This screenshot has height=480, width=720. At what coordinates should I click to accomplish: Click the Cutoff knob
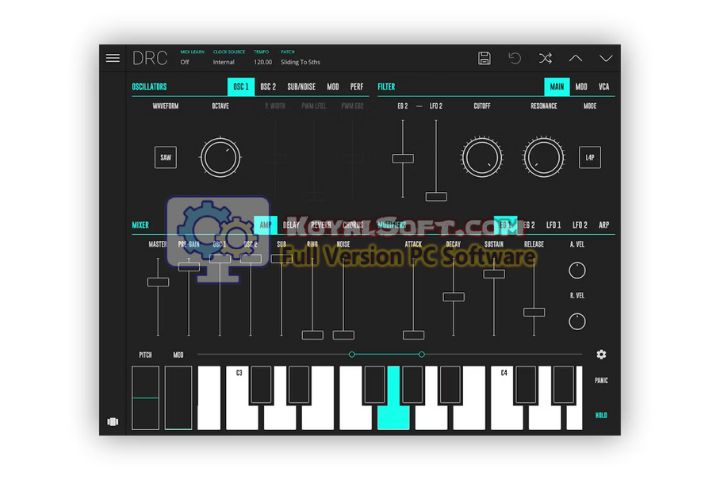482,157
